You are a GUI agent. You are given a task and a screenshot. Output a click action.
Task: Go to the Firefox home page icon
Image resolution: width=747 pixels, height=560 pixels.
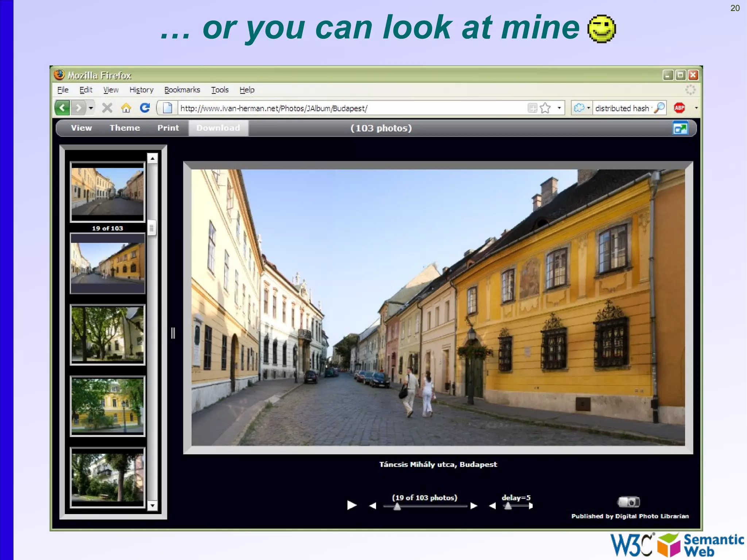pos(126,108)
